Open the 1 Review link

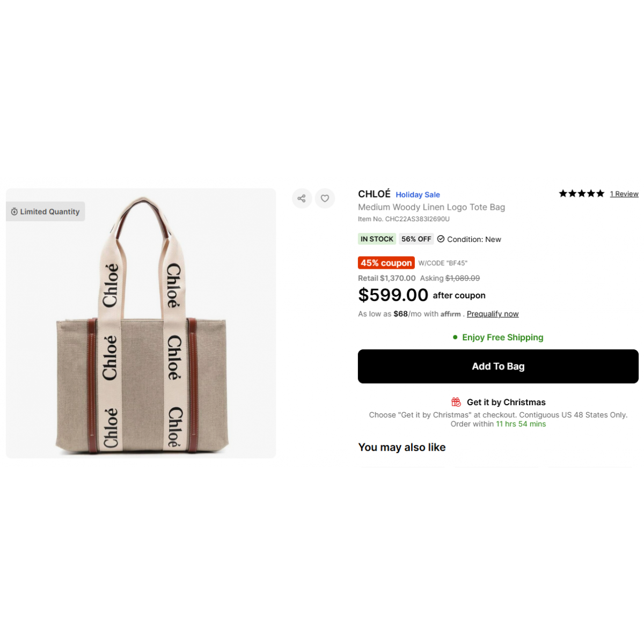624,194
